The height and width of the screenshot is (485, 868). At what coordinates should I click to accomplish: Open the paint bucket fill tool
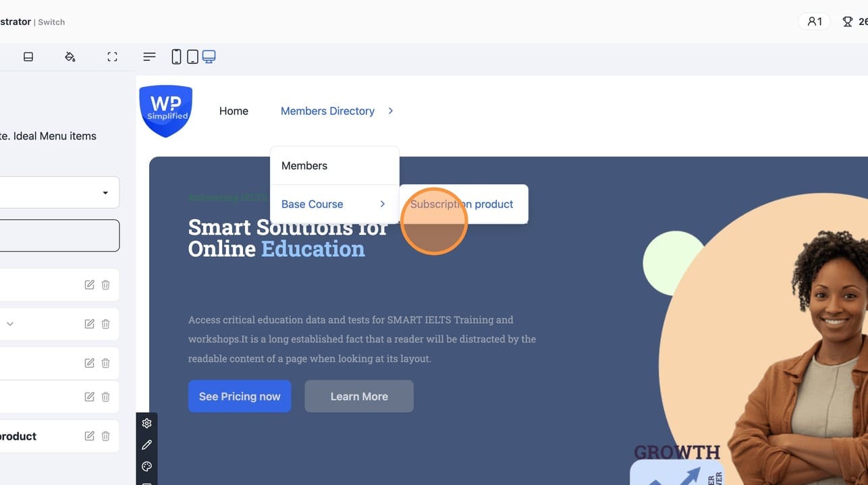(70, 57)
